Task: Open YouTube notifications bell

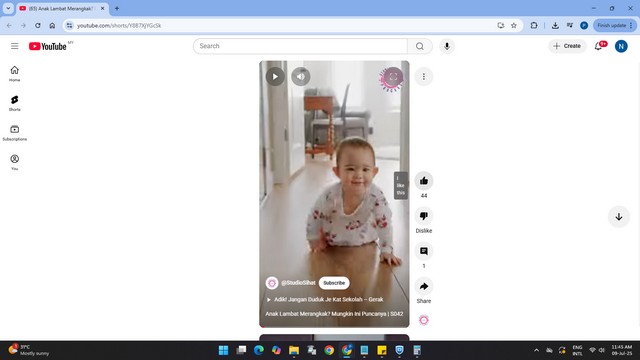Action: point(599,46)
